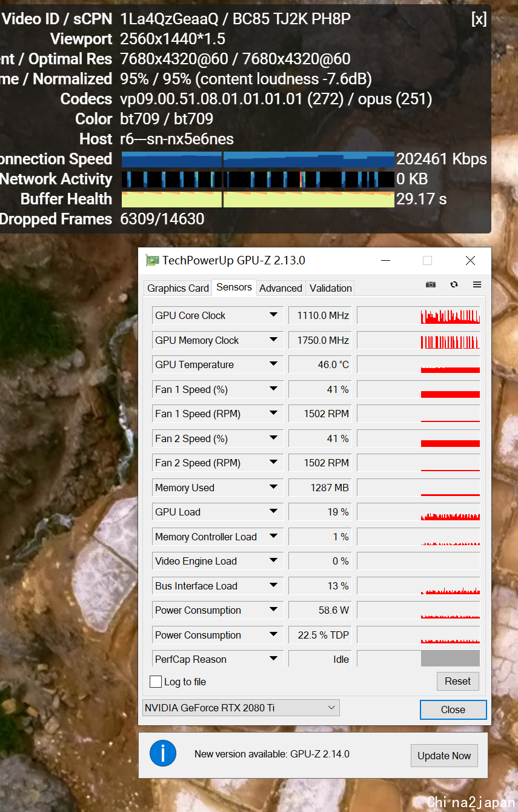Click the GPU Memory Clock history graph
Image resolution: width=518 pixels, height=812 pixels.
coord(419,340)
